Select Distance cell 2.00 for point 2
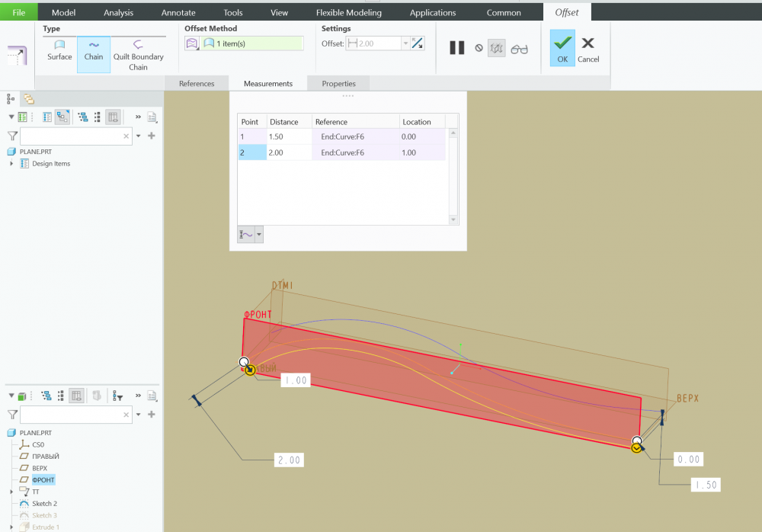 [289, 152]
